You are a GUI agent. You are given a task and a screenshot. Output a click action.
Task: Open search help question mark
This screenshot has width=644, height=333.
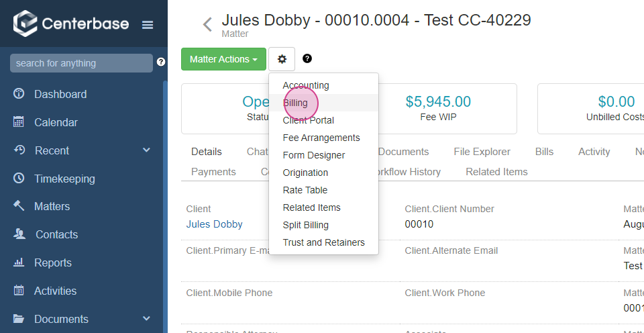(x=161, y=62)
